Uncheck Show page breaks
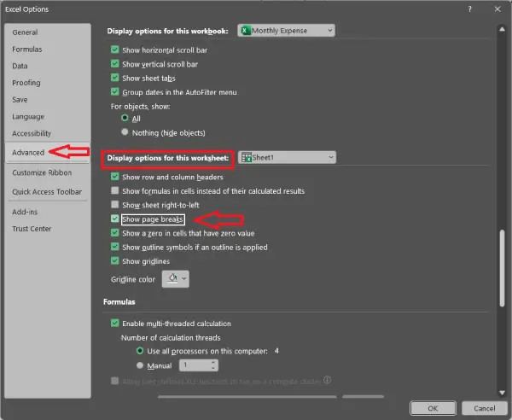This screenshot has width=512, height=420. coord(115,219)
